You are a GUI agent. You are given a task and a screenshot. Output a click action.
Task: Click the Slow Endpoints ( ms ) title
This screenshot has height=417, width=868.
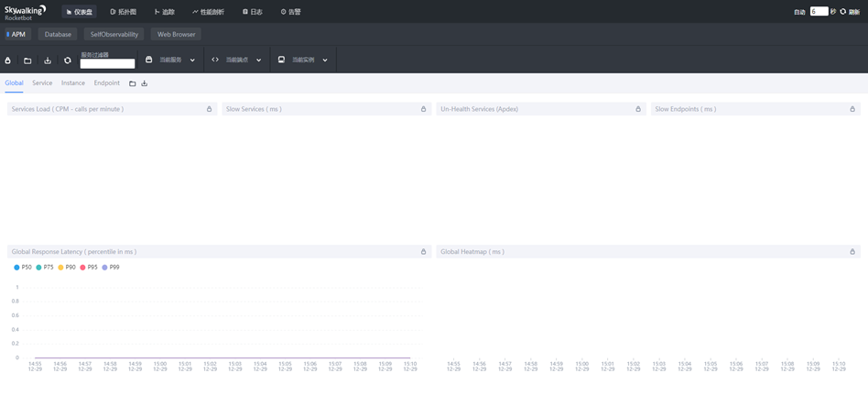[686, 109]
